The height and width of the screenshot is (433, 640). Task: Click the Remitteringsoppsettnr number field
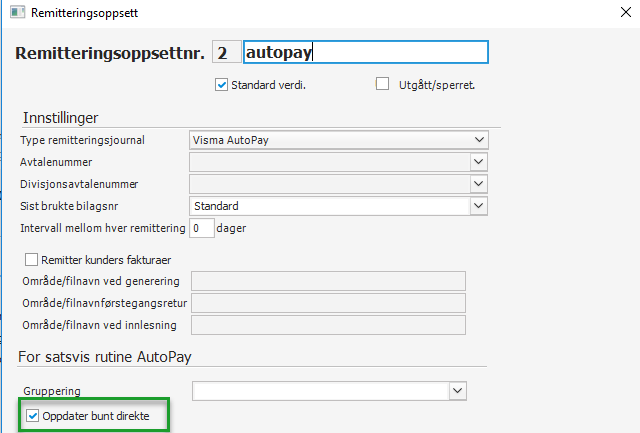[x=225, y=53]
